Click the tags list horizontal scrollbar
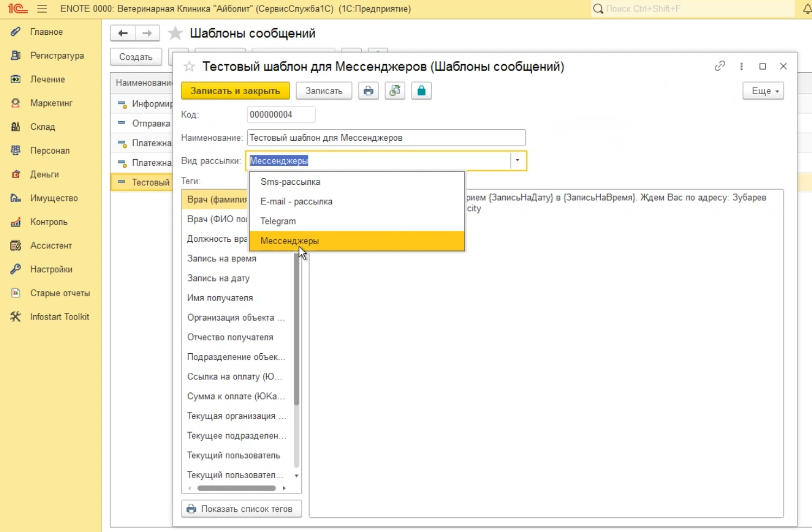This screenshot has width=812, height=532. [236, 488]
